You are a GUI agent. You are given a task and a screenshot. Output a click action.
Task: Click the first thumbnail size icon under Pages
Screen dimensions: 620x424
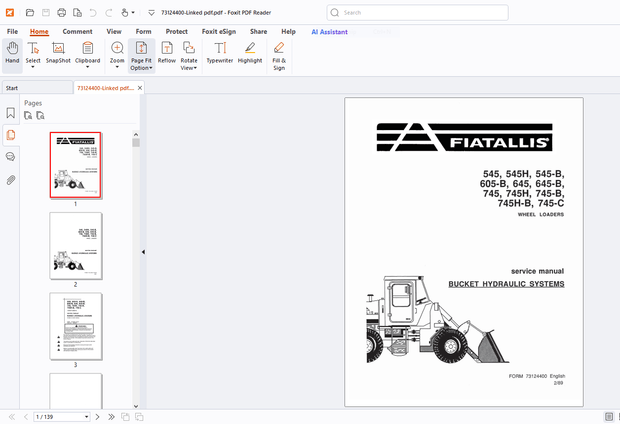tap(28, 115)
